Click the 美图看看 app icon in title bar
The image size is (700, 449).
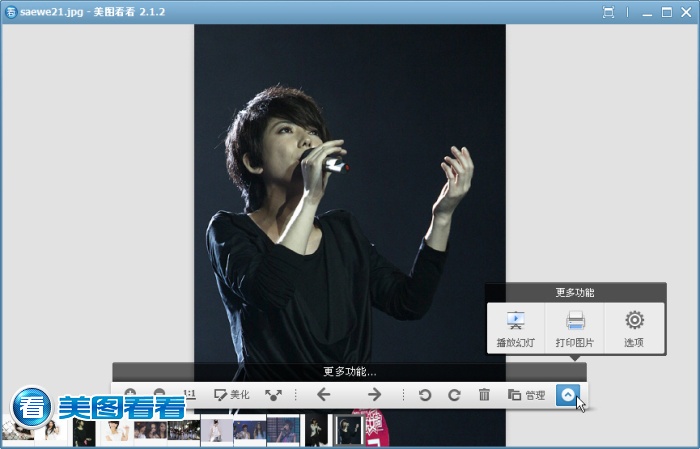(10, 12)
